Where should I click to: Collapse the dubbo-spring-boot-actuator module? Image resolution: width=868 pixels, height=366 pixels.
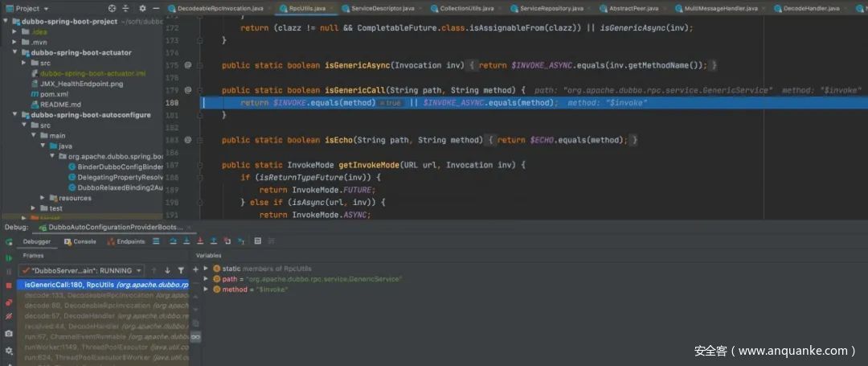(x=15, y=52)
